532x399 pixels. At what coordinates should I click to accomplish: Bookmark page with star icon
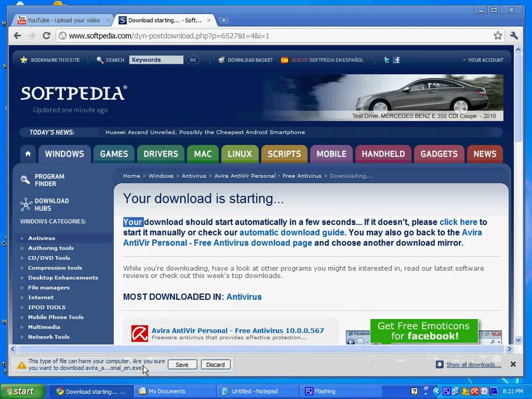498,35
